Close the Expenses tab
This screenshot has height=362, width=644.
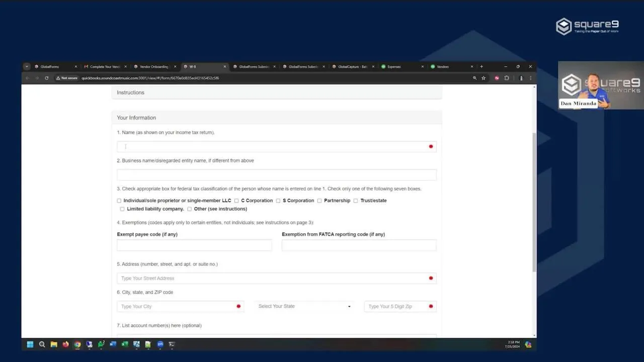423,66
